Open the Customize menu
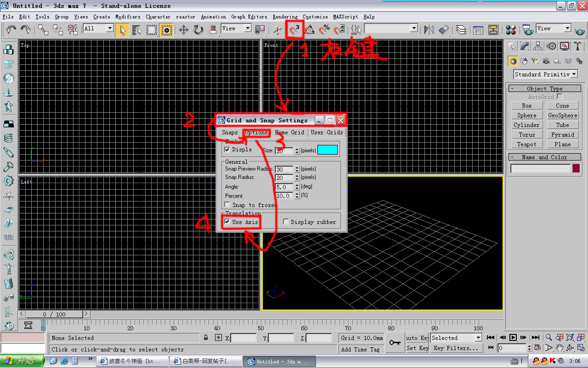 point(315,17)
